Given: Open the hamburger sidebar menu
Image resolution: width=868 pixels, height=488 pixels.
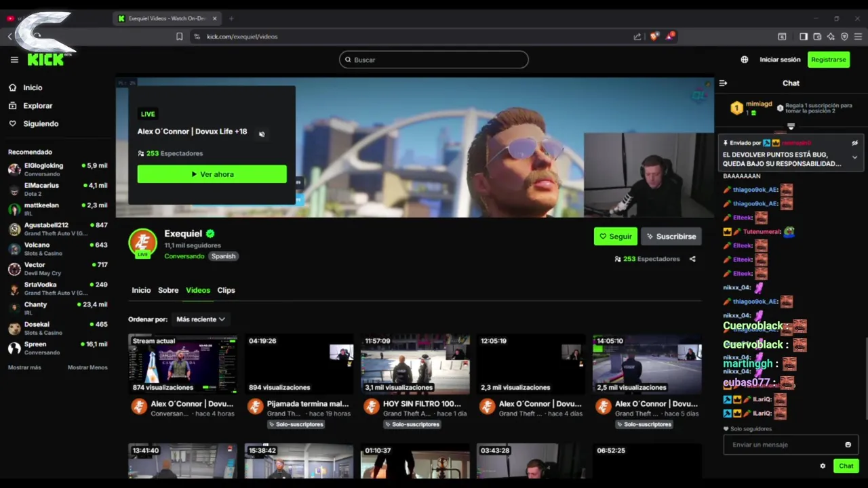Looking at the screenshot, I should [14, 60].
